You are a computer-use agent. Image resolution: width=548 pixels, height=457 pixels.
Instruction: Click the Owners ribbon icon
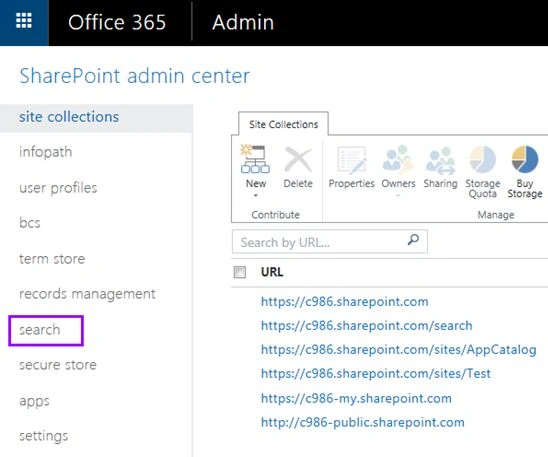point(398,159)
